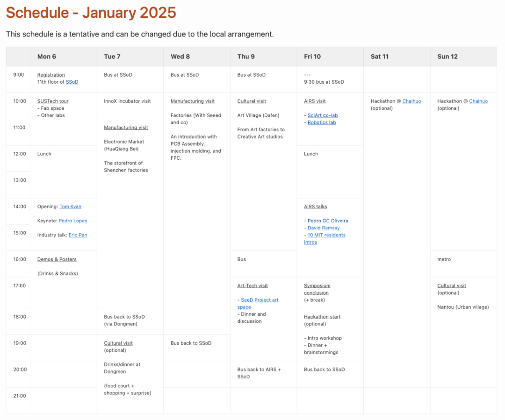Click the Pedro Lopes keynote link
Viewport: 505px width, 420px height.
click(x=73, y=221)
